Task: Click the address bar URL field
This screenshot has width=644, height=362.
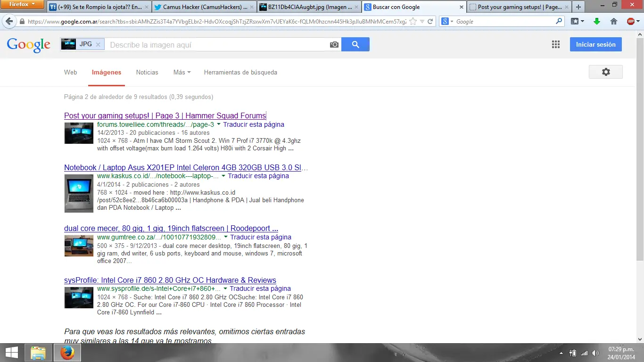Action: point(217,22)
